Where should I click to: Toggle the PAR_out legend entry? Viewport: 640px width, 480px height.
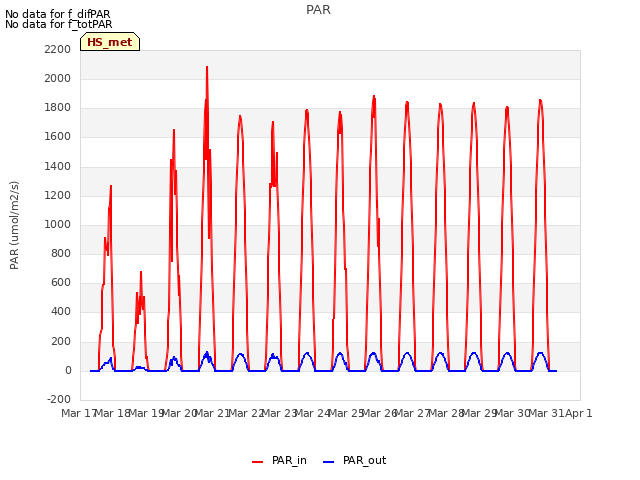[x=354, y=460]
